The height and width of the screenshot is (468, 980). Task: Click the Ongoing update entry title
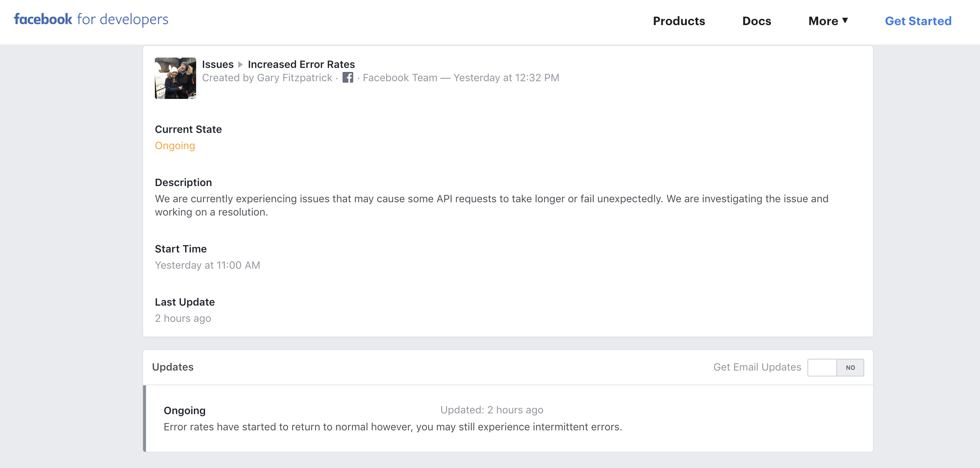pyautogui.click(x=184, y=410)
